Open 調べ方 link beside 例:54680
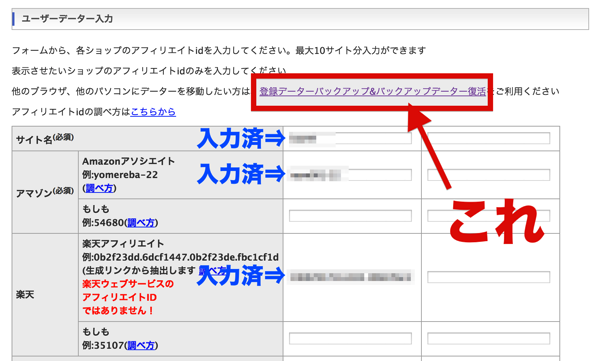The image size is (600, 361). point(141,223)
